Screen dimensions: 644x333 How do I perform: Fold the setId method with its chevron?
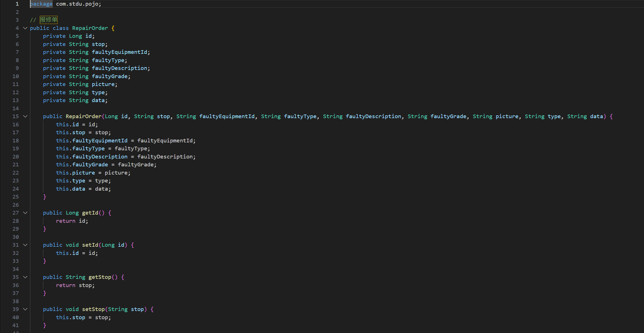pos(25,245)
